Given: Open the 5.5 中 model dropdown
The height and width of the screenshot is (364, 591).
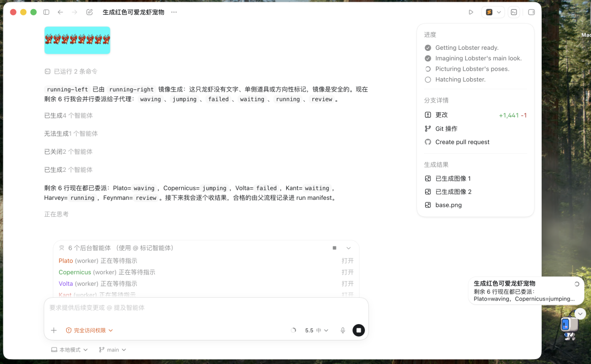Looking at the screenshot, I should tap(317, 331).
